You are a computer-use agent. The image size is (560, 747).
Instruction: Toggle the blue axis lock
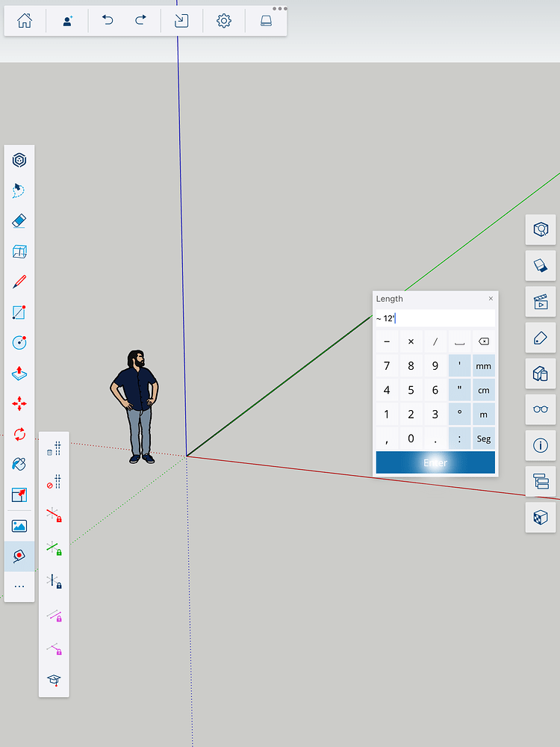pyautogui.click(x=54, y=581)
